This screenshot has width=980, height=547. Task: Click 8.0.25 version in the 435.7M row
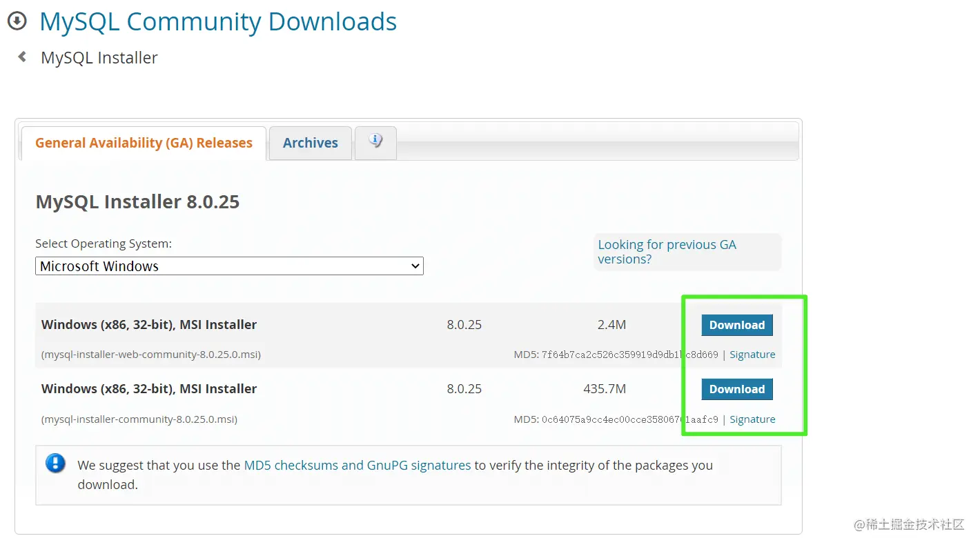(x=464, y=389)
